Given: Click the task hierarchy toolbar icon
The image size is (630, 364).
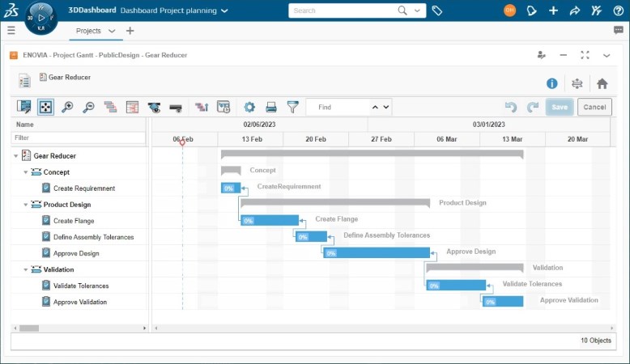Looking at the screenshot, I should pyautogui.click(x=110, y=107).
